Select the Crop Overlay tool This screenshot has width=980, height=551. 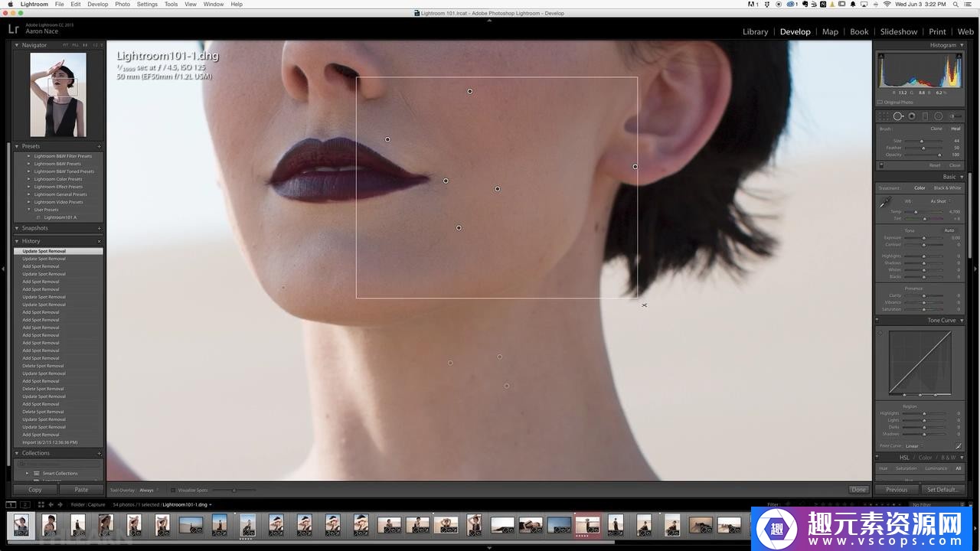(884, 116)
